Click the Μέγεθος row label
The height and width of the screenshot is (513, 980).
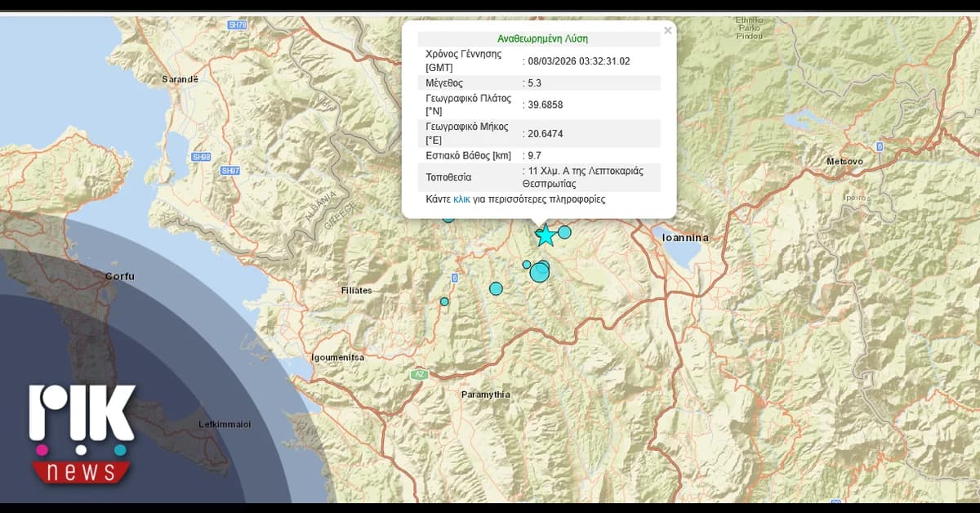[444, 83]
